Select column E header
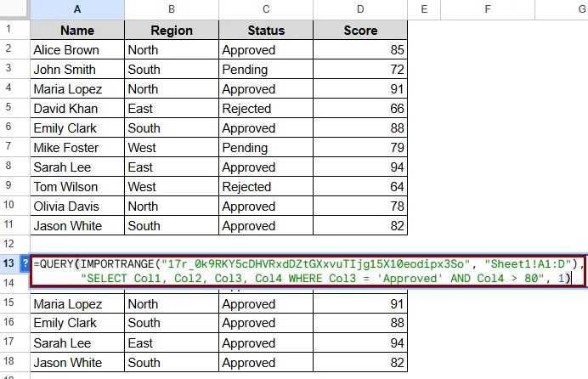The height and width of the screenshot is (379, 588). click(x=424, y=9)
